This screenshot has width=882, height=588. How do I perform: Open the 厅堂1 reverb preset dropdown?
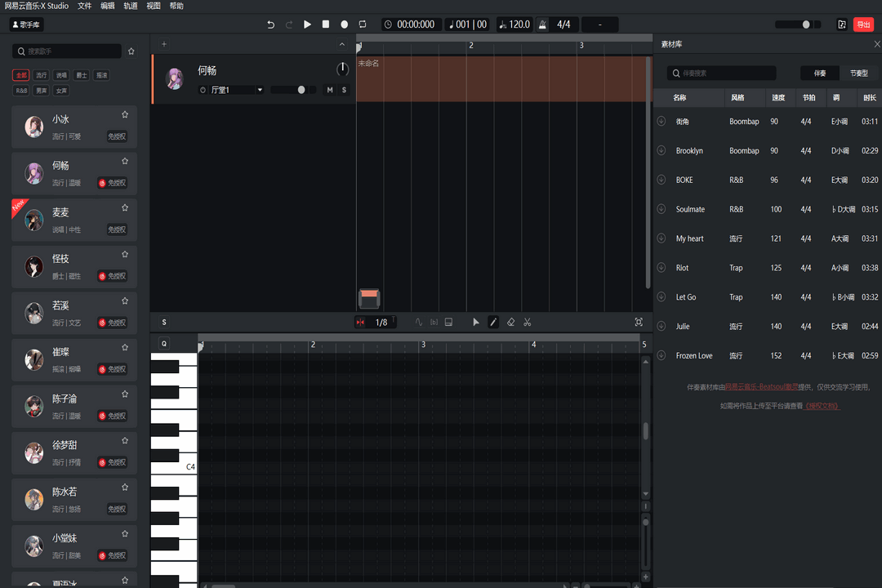pos(238,90)
